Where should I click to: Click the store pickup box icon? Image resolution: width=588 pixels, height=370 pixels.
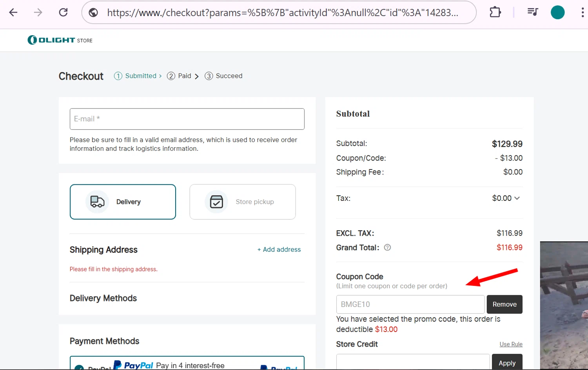[x=216, y=202]
